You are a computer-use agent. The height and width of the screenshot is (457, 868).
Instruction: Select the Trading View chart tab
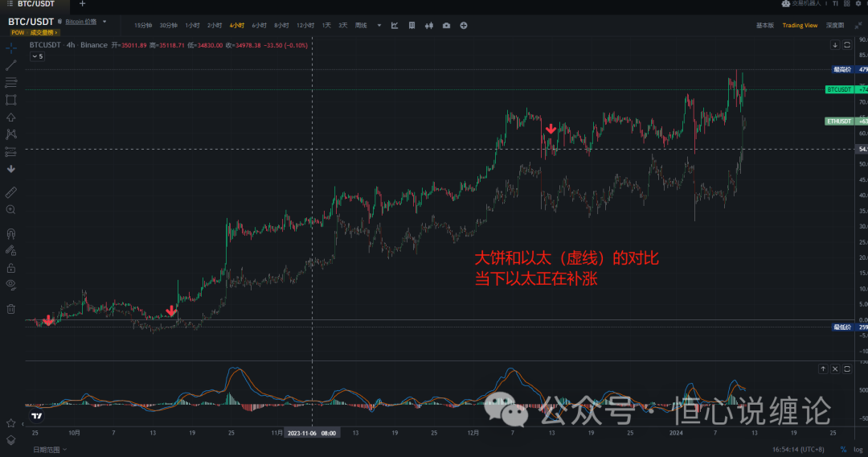coord(800,26)
